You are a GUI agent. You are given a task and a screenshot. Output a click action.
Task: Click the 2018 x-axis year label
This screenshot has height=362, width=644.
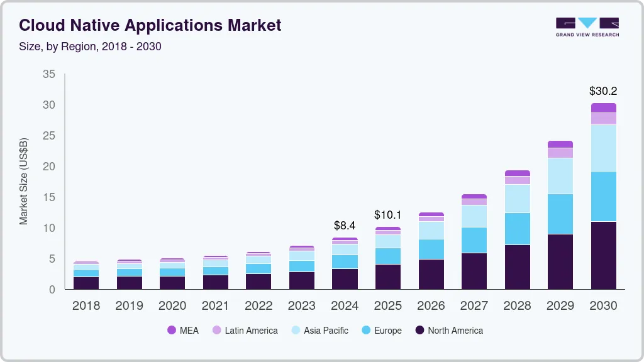(86, 306)
